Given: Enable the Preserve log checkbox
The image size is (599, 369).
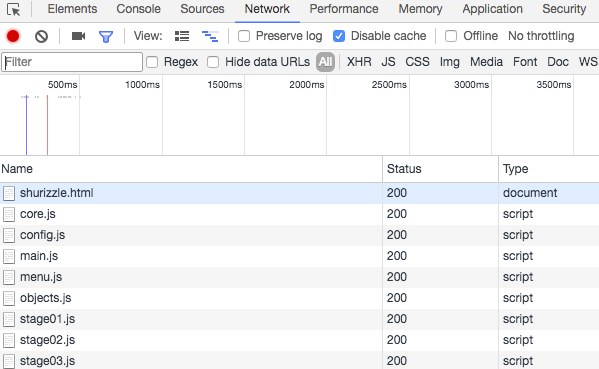Looking at the screenshot, I should tap(244, 36).
